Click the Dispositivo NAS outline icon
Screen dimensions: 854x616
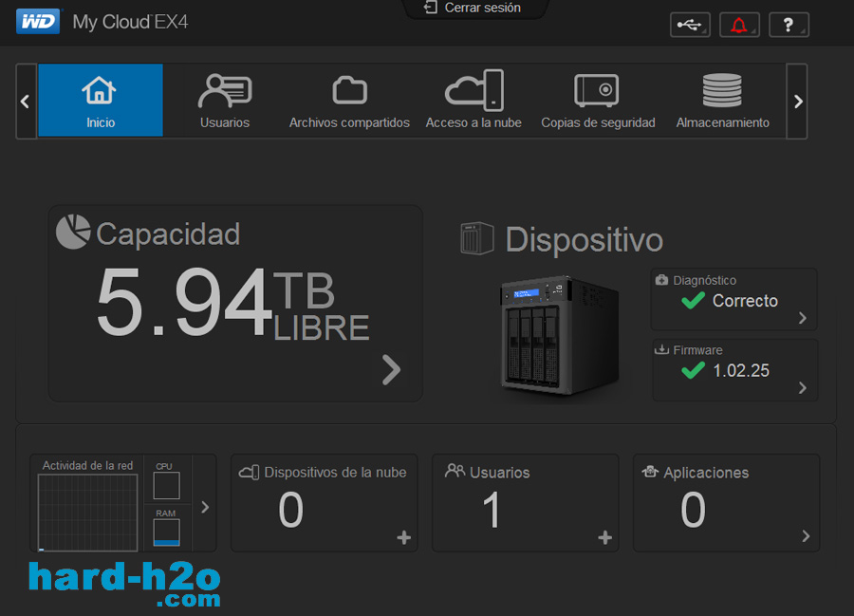476,238
